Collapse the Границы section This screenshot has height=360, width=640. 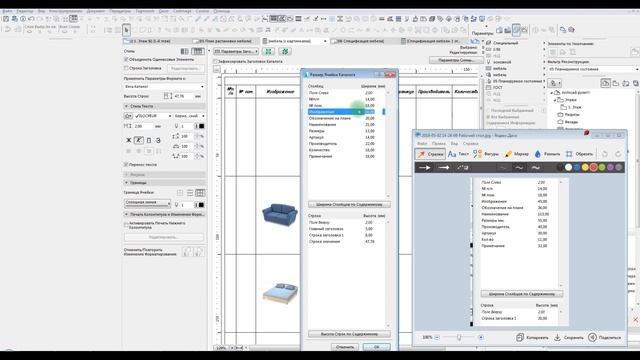click(x=127, y=183)
